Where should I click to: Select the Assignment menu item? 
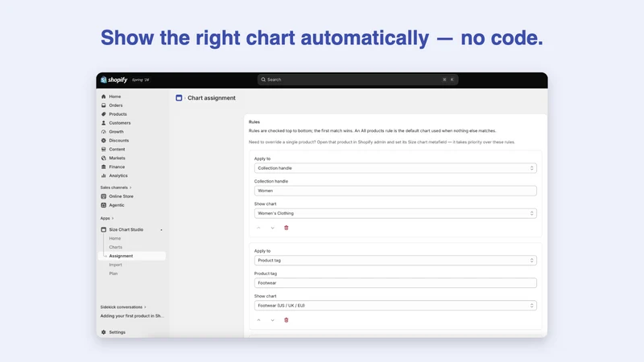(x=132, y=256)
